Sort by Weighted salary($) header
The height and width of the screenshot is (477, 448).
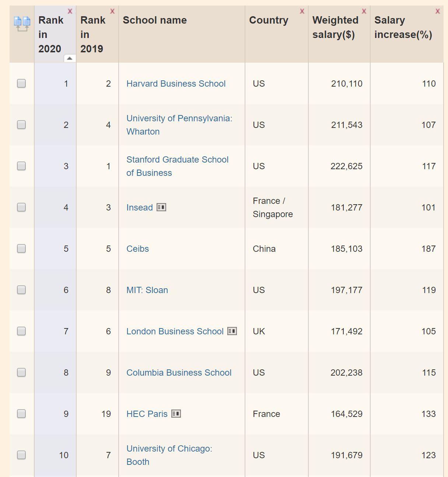tap(335, 27)
